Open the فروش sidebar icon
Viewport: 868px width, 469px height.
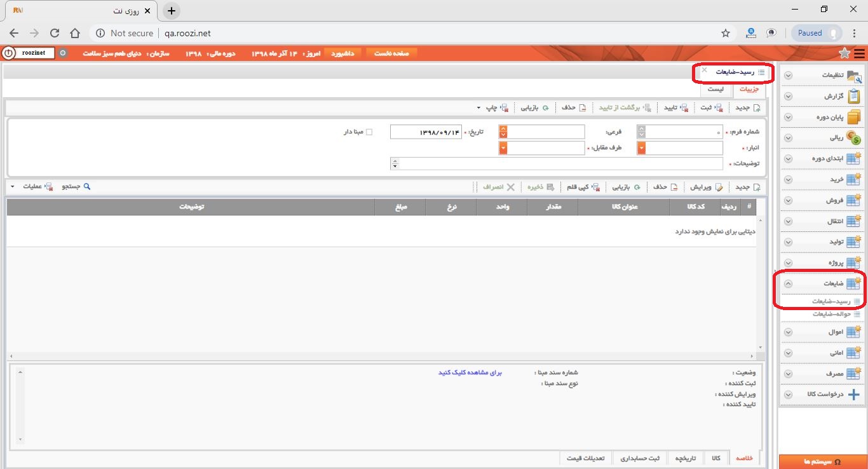pos(853,200)
